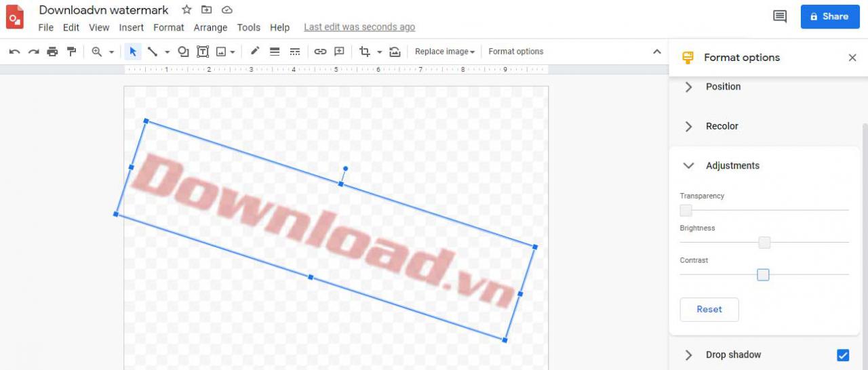Viewport: 868px width, 370px height.
Task: Open the Help menu
Action: (x=279, y=28)
